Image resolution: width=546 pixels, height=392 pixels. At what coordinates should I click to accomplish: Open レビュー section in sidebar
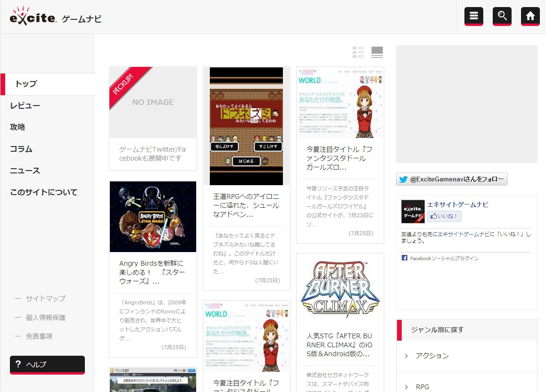coord(25,106)
